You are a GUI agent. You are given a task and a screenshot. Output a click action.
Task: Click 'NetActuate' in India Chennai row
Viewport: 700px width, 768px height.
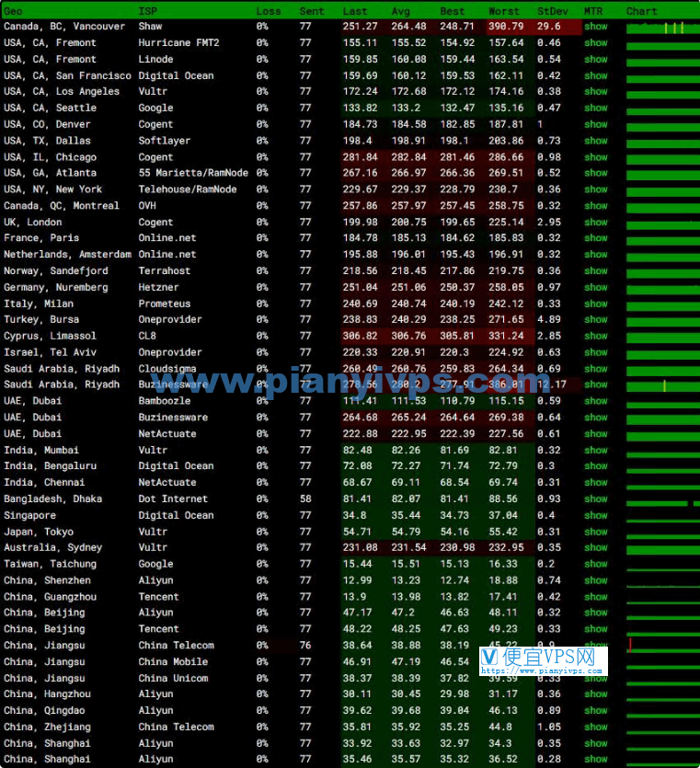pos(167,483)
